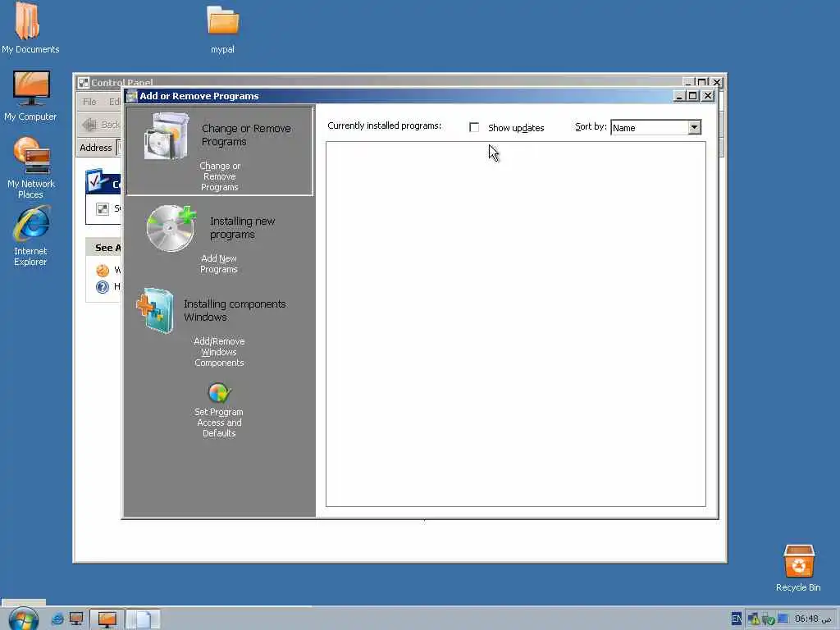Open the Recycle Bin icon
Image resolution: width=840 pixels, height=630 pixels.
[x=798, y=561]
